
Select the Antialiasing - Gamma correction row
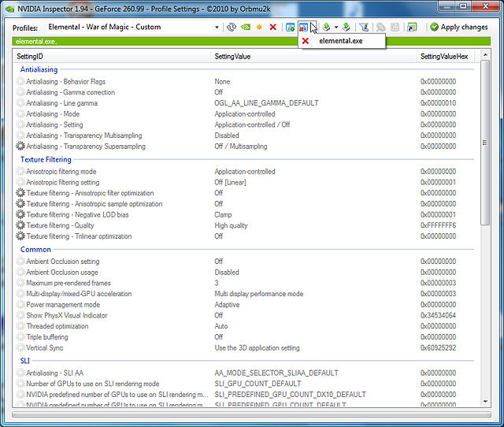pyautogui.click(x=246, y=92)
